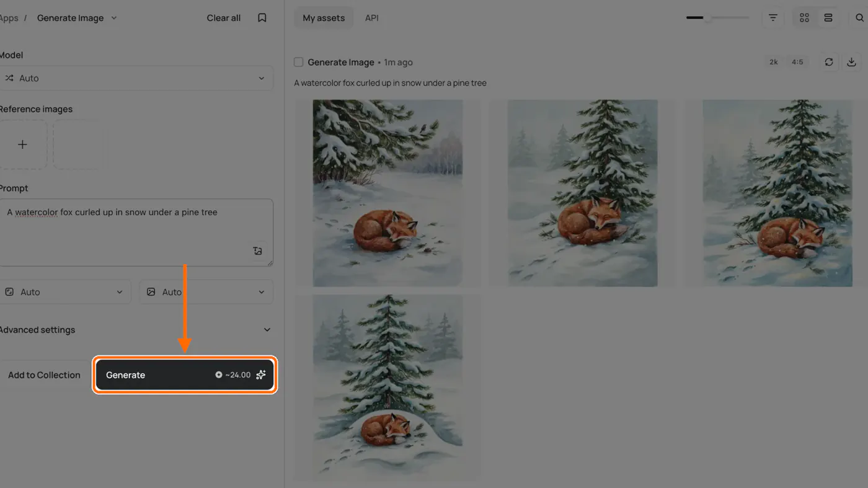Click Add to Collection
The image size is (868, 488).
pyautogui.click(x=44, y=375)
